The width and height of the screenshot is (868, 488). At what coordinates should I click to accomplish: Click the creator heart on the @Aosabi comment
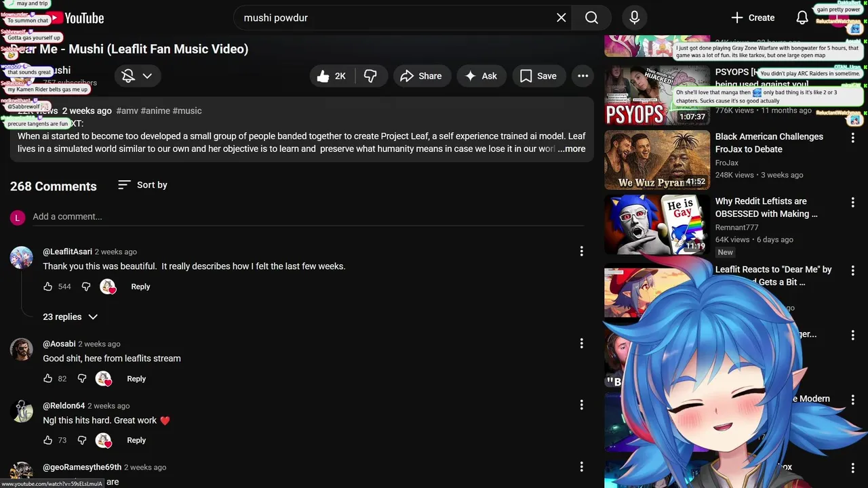tap(104, 379)
